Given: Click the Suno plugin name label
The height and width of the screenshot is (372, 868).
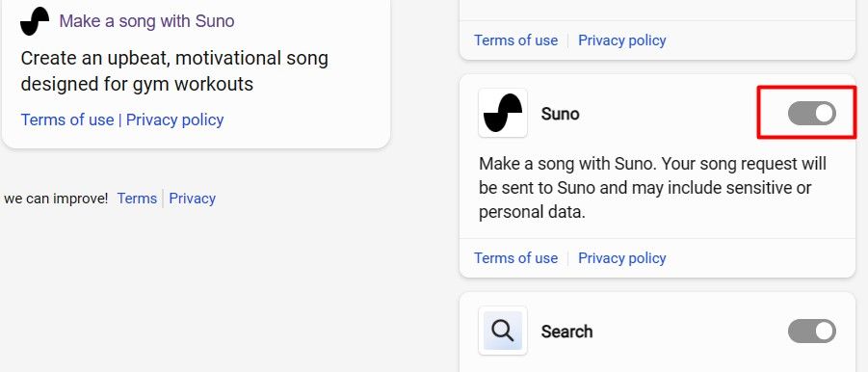Looking at the screenshot, I should (x=561, y=114).
